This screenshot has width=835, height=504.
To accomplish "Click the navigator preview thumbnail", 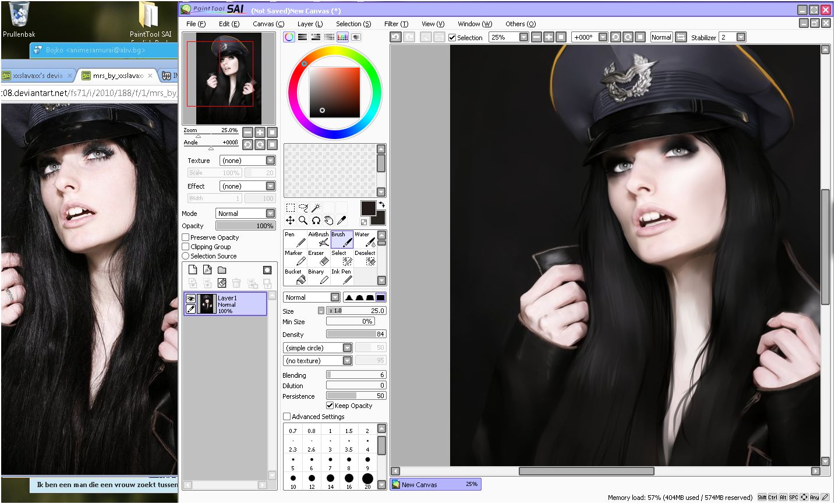I will pos(228,78).
